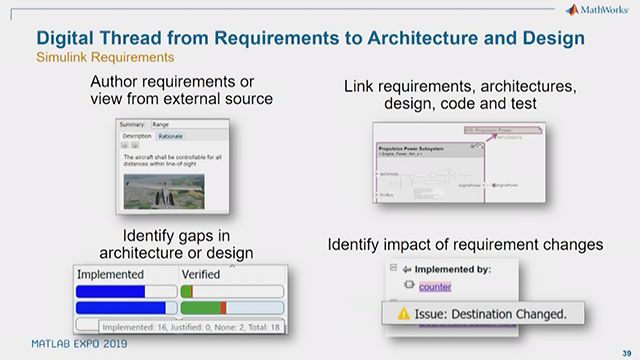640x360 pixels.
Task: Click the Verified column header
Action: [201, 274]
